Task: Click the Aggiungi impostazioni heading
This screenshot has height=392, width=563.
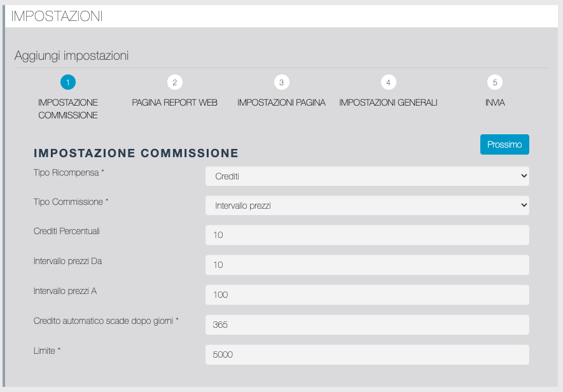Action: [x=71, y=56]
